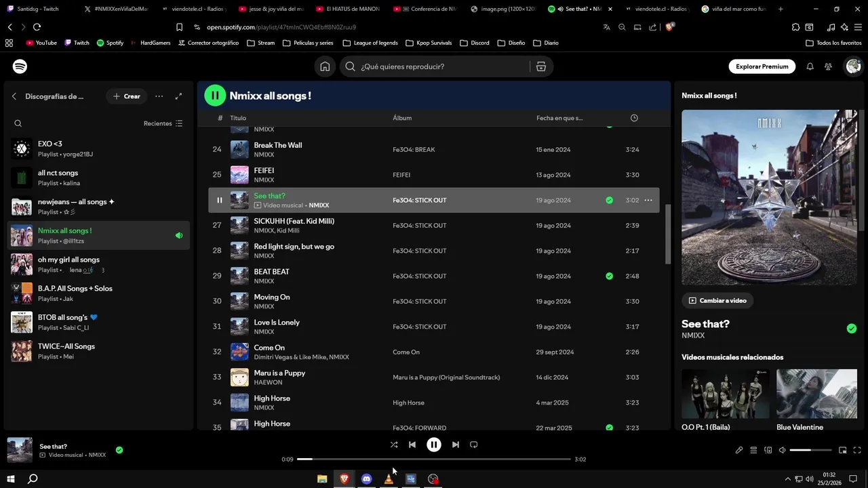
Task: Sort by duration clock icon column
Action: 634,118
